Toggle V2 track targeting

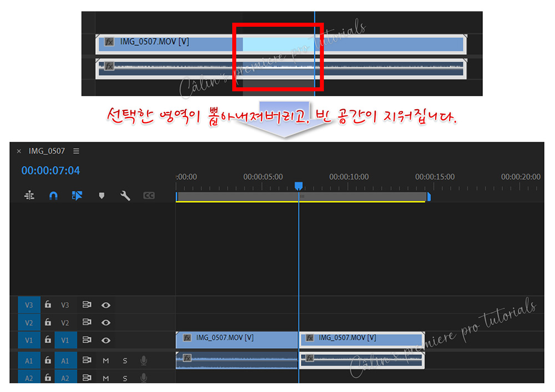65,322
